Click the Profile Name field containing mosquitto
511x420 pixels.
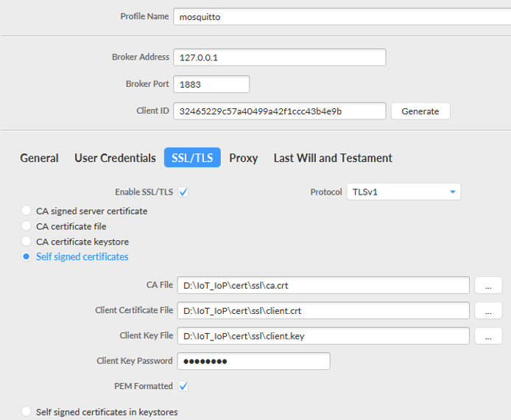(342, 17)
